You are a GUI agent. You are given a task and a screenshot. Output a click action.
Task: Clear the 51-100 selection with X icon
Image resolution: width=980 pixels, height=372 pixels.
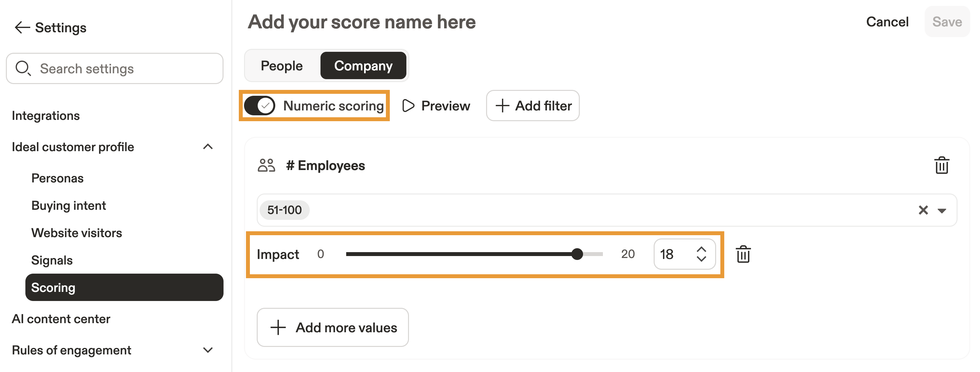[x=923, y=210]
